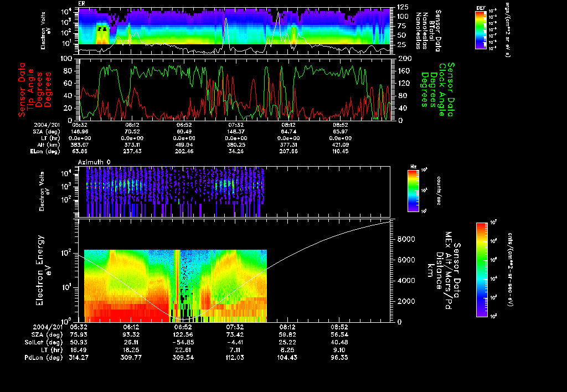
Task: Click the 'Alt (km)' row label
Action: coord(49,145)
